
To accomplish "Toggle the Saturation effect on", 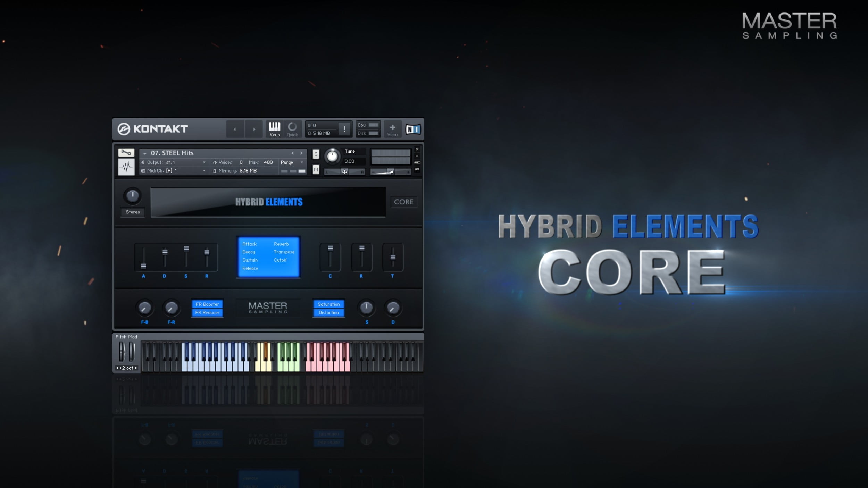I will click(x=328, y=304).
